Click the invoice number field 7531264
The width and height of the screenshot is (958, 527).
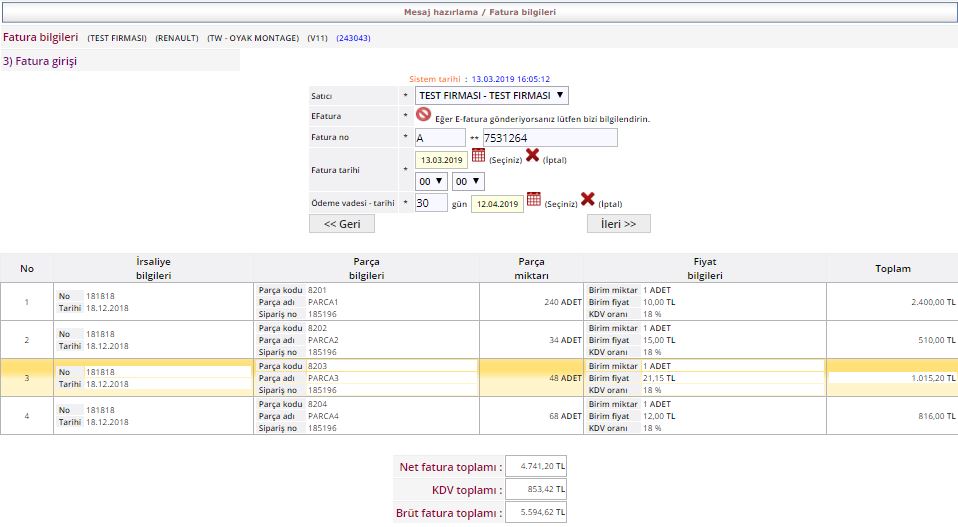tap(549, 138)
